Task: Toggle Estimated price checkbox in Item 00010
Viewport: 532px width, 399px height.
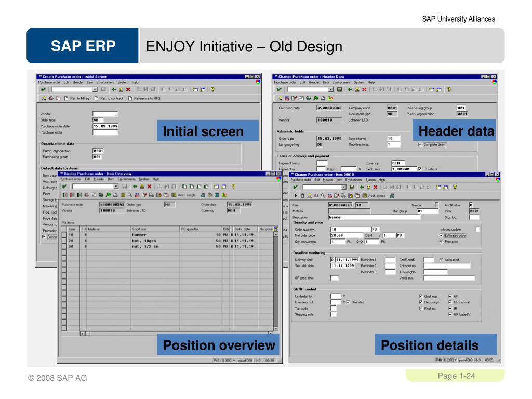Action: (x=441, y=235)
